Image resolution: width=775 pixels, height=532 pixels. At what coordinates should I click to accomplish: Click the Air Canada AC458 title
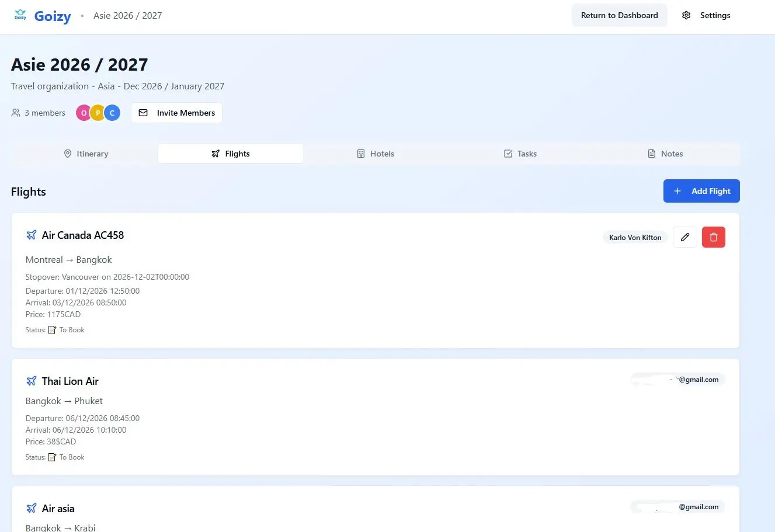point(83,235)
